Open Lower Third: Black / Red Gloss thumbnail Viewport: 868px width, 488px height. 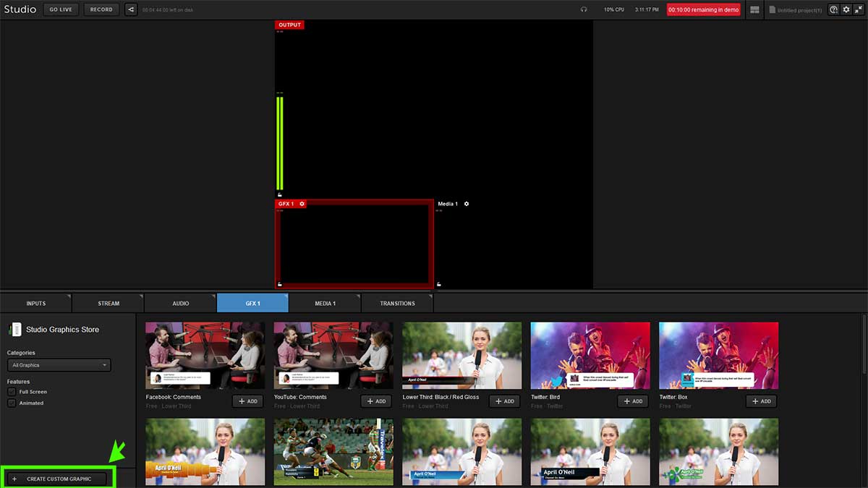point(462,356)
